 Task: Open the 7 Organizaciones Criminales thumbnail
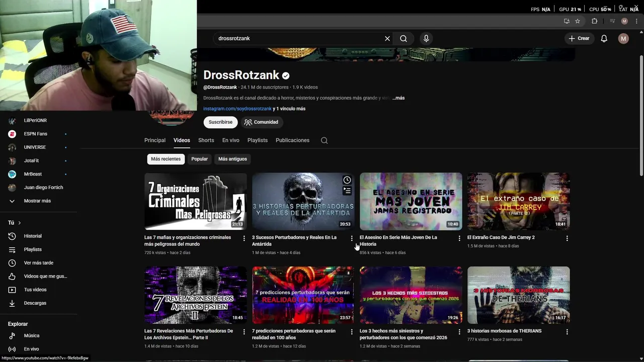click(x=195, y=201)
